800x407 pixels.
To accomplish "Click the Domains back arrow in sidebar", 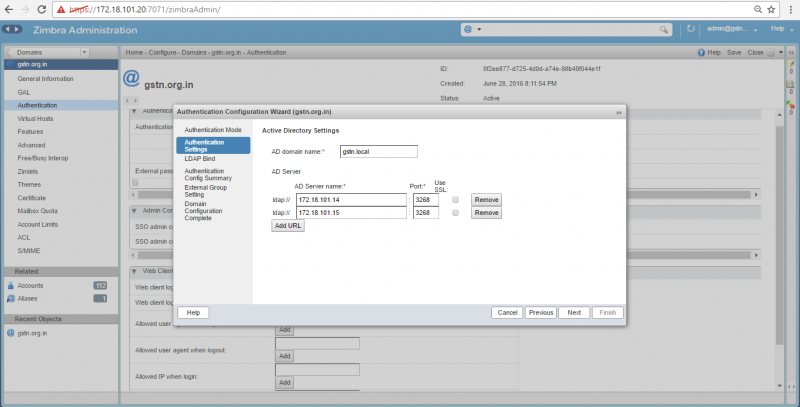I will 10,53.
